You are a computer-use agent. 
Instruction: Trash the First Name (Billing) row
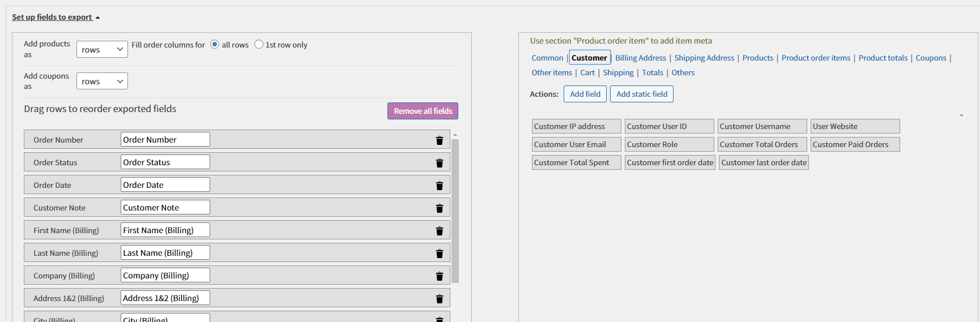pos(439,231)
